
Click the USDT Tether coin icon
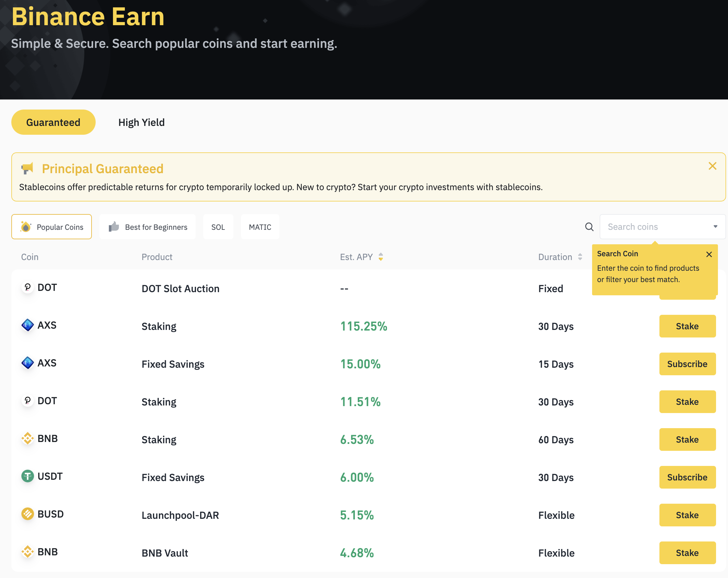coord(28,476)
